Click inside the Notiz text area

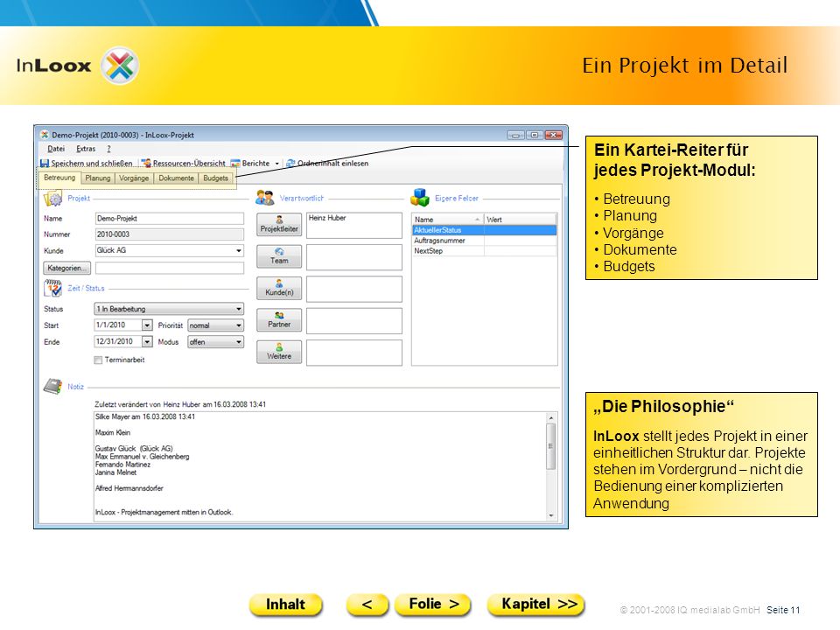click(320, 466)
